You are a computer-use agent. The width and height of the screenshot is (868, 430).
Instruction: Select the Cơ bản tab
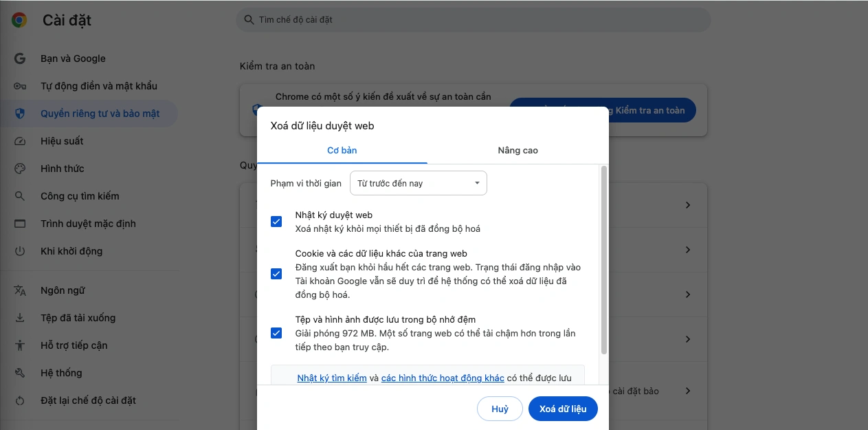(342, 150)
